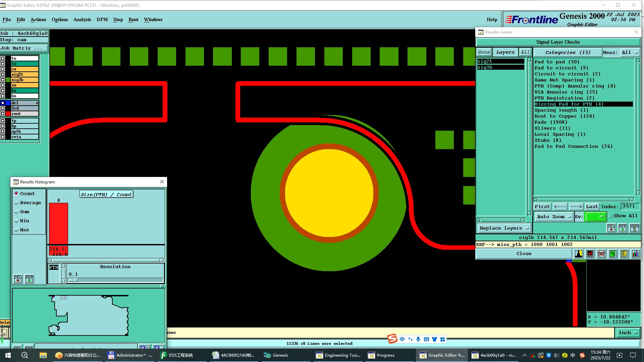Open the DFM menu
Viewport: 644px width, 362px height.
coord(102,19)
